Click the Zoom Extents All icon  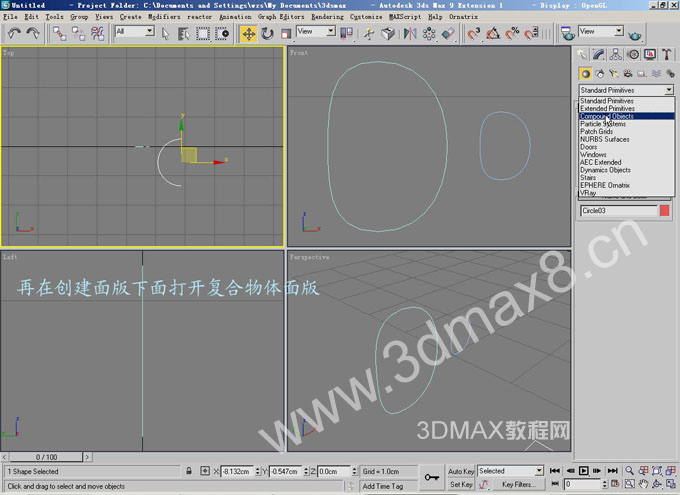[x=671, y=471]
